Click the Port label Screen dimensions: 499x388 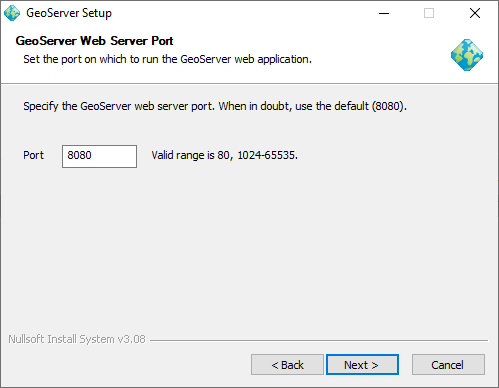coord(33,155)
